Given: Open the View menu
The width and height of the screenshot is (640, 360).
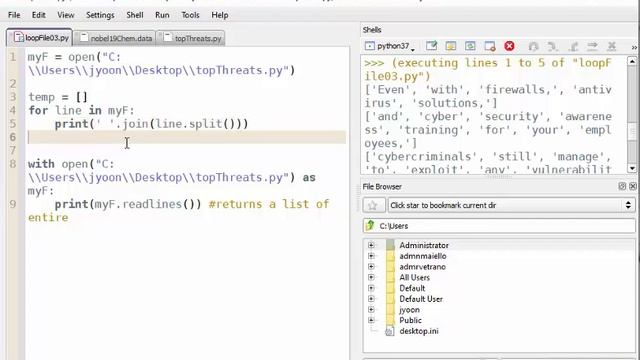Looking at the screenshot, I should (x=65, y=15).
